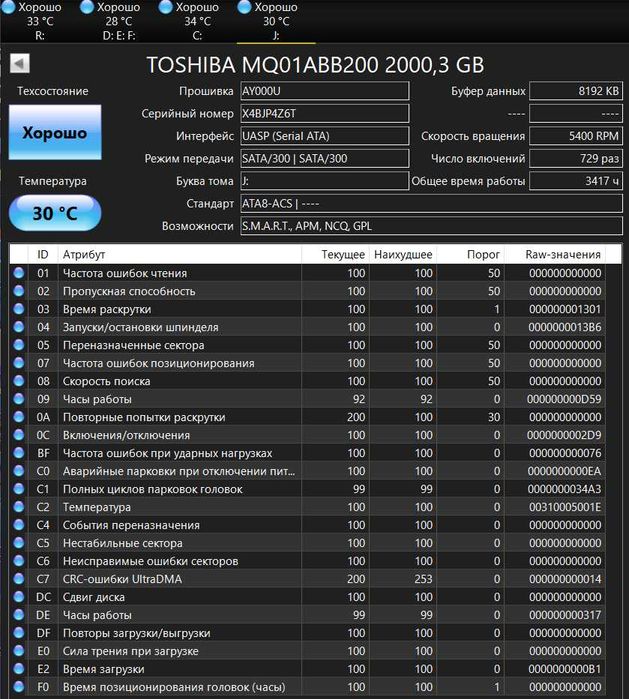Click the Наихудшее column header
629x699 pixels.
(403, 255)
